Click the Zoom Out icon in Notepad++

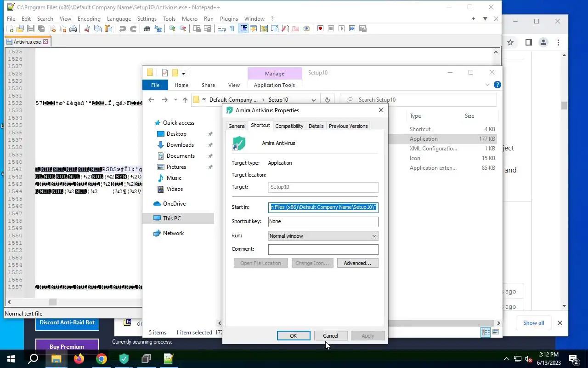183,29
